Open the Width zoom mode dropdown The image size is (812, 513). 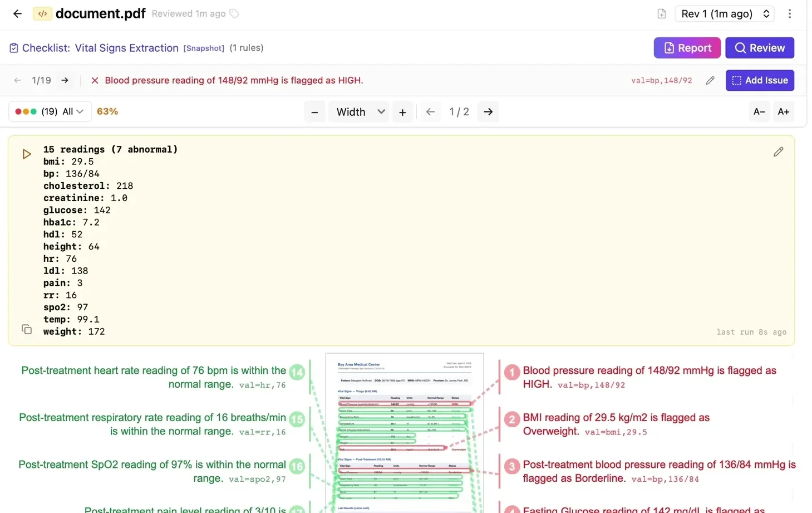[360, 112]
